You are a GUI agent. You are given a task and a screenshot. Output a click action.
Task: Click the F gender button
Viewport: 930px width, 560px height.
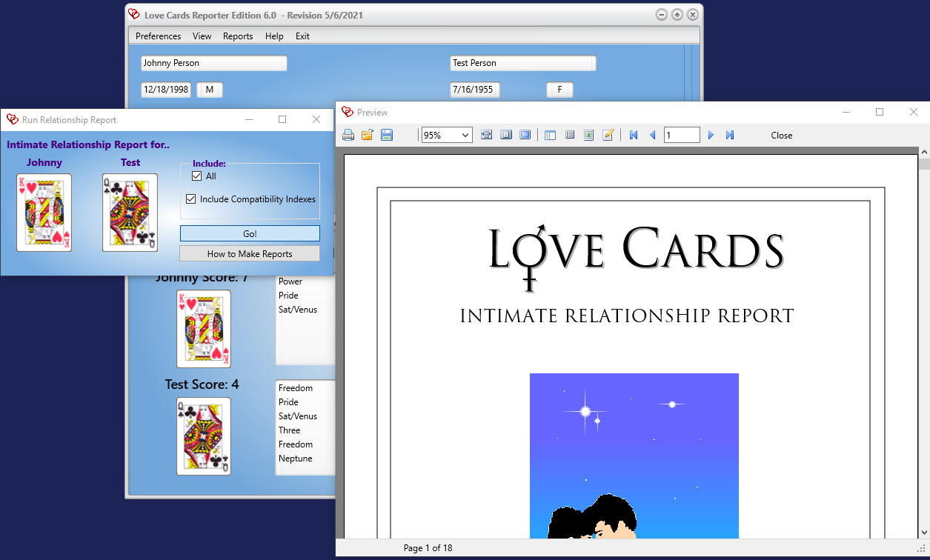coord(559,90)
